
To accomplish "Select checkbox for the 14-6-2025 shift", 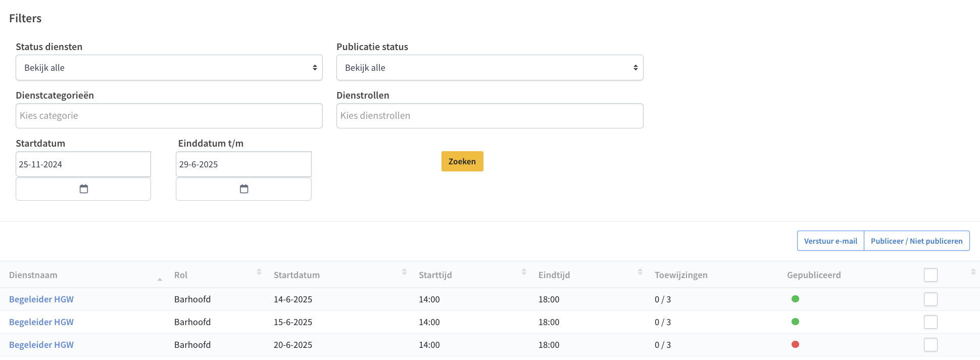I will 930,299.
